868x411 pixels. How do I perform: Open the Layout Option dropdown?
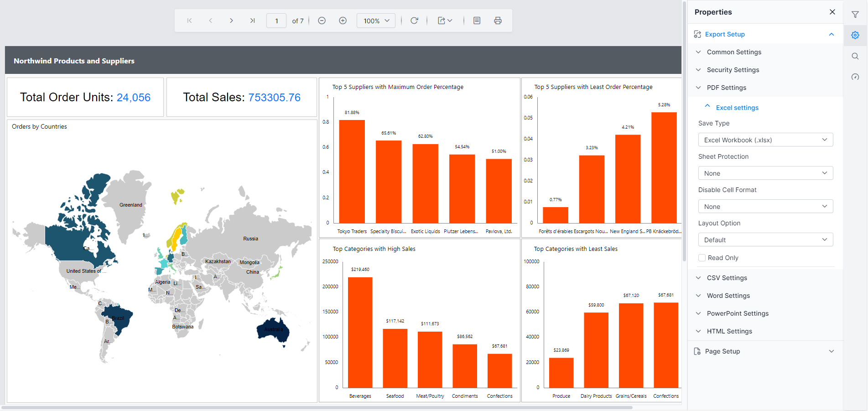[x=765, y=239]
